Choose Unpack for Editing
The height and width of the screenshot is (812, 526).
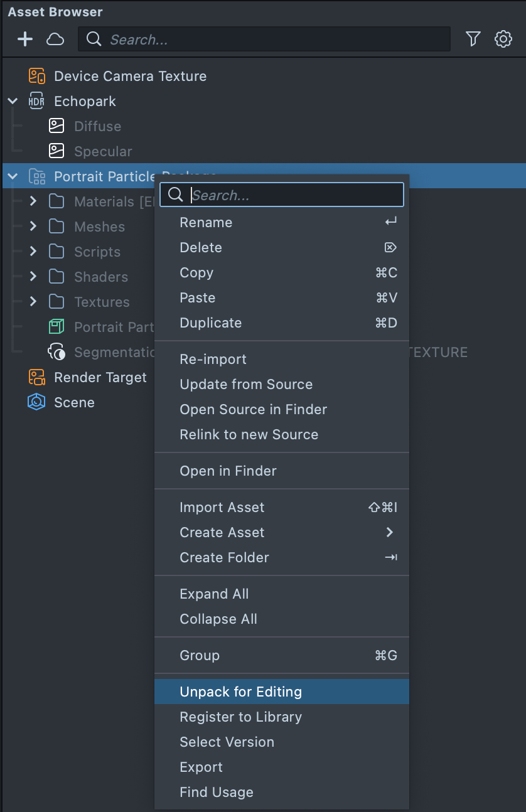tap(241, 692)
